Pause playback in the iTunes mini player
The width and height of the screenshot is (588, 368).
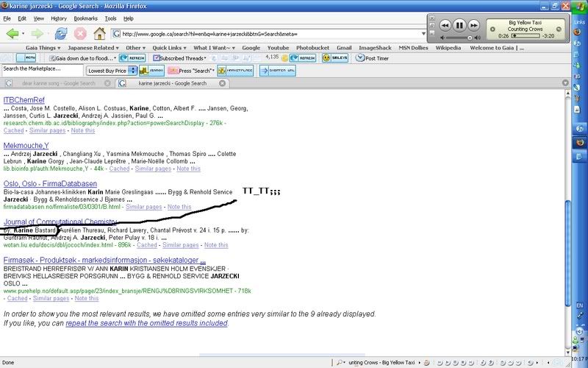click(459, 26)
